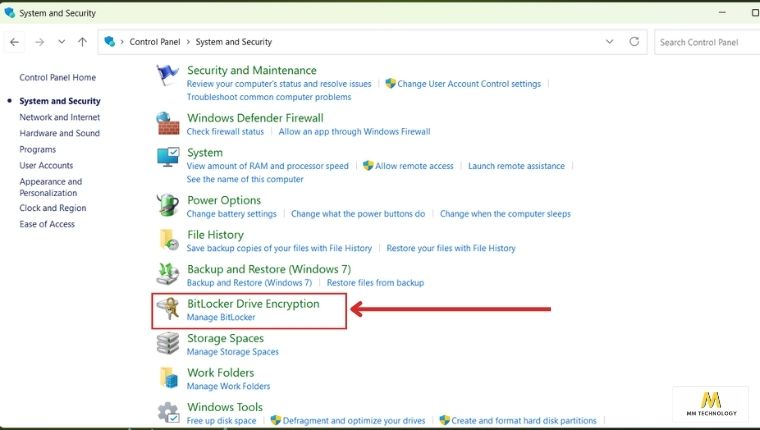Open Power Options heading
The width and height of the screenshot is (760, 430).
pos(224,200)
